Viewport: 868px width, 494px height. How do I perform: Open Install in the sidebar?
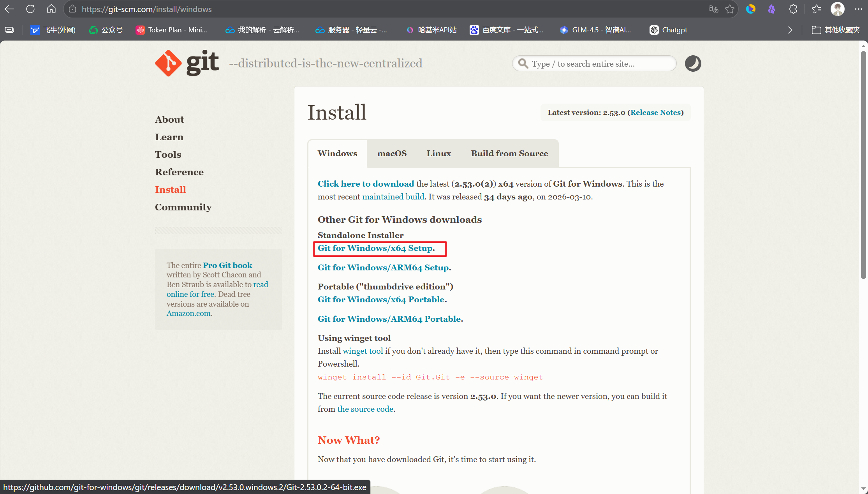(170, 190)
